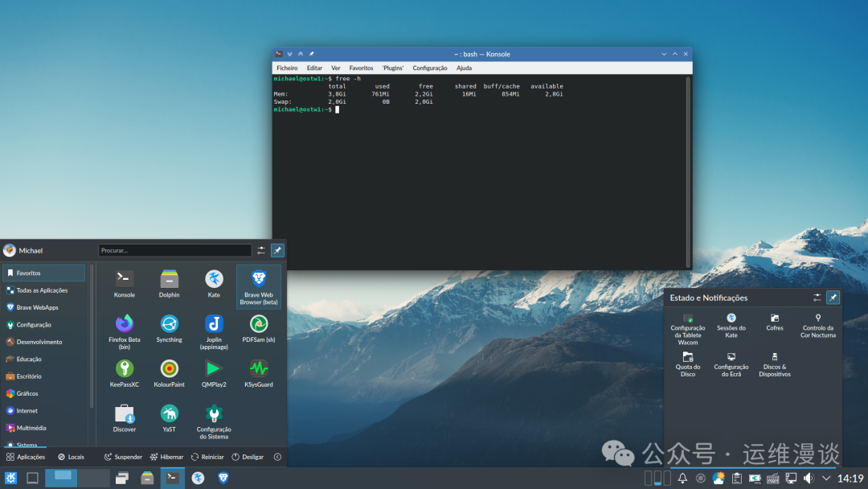868x489 pixels.
Task: Pin open the Estado e Notificações widget
Action: click(x=833, y=297)
